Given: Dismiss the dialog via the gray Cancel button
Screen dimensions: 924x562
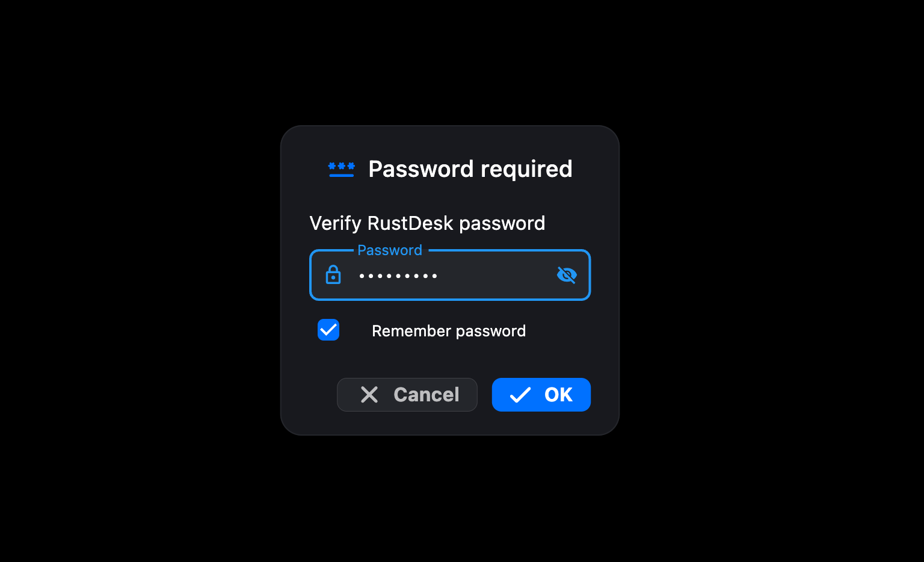Looking at the screenshot, I should point(407,395).
